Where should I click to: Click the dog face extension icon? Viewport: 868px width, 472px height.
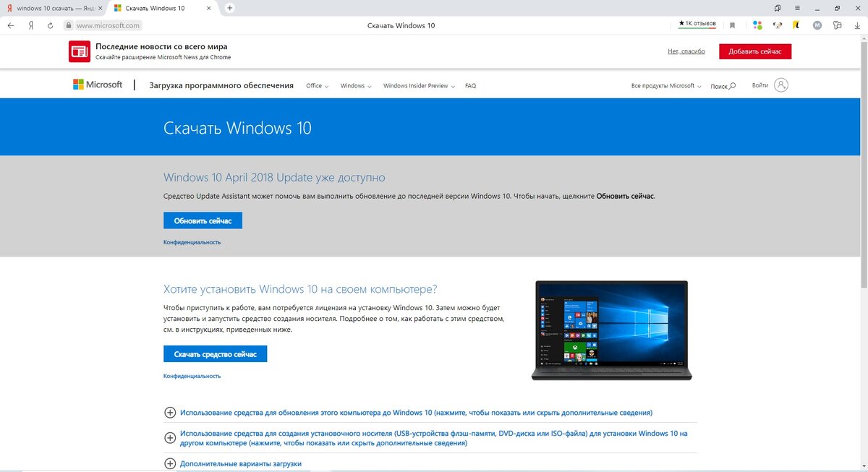[x=778, y=25]
